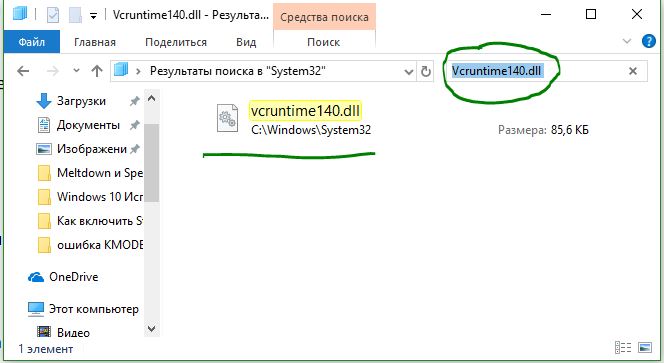Viewport: 664px width, 363px height.
Task: Open Документы in the navigation pane
Action: coord(88,125)
